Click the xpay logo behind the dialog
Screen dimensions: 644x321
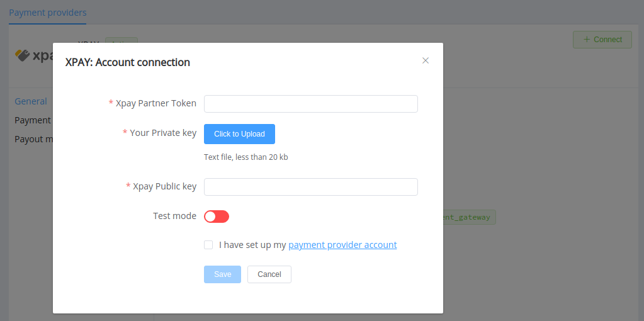click(x=33, y=55)
